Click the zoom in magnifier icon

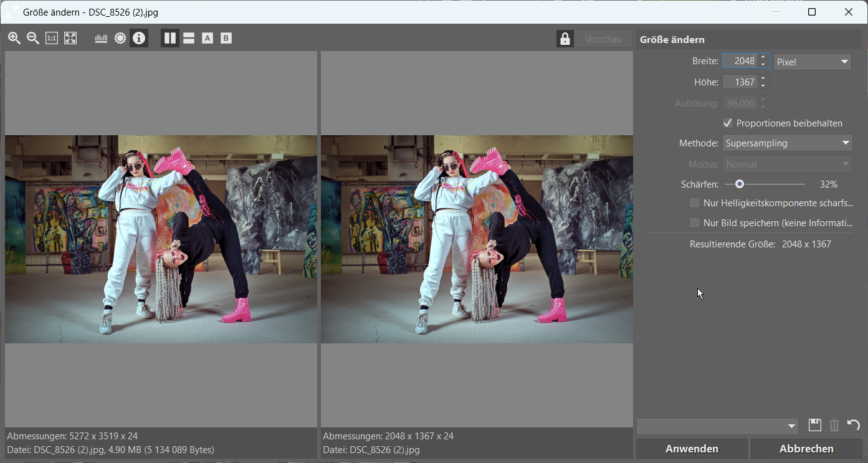pos(14,39)
